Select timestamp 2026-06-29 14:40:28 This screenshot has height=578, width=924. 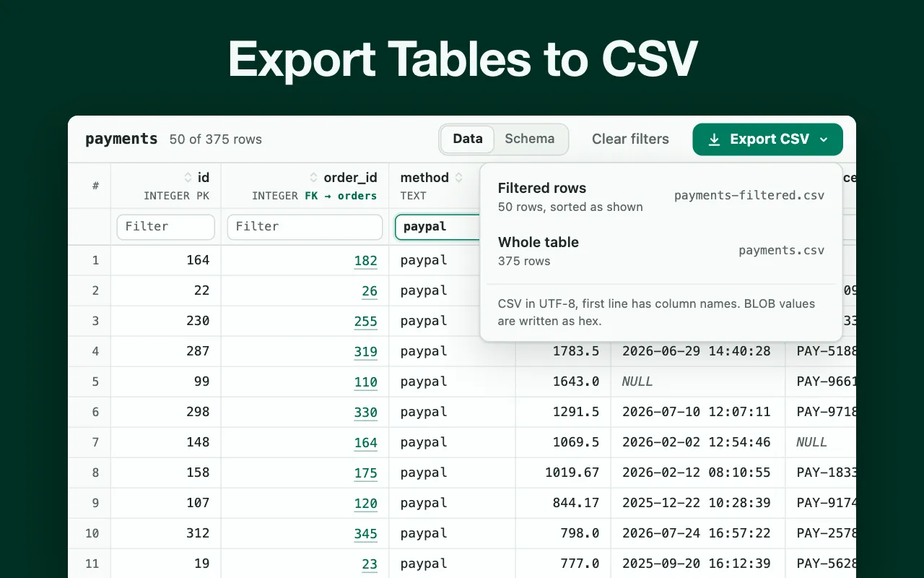[x=697, y=351]
